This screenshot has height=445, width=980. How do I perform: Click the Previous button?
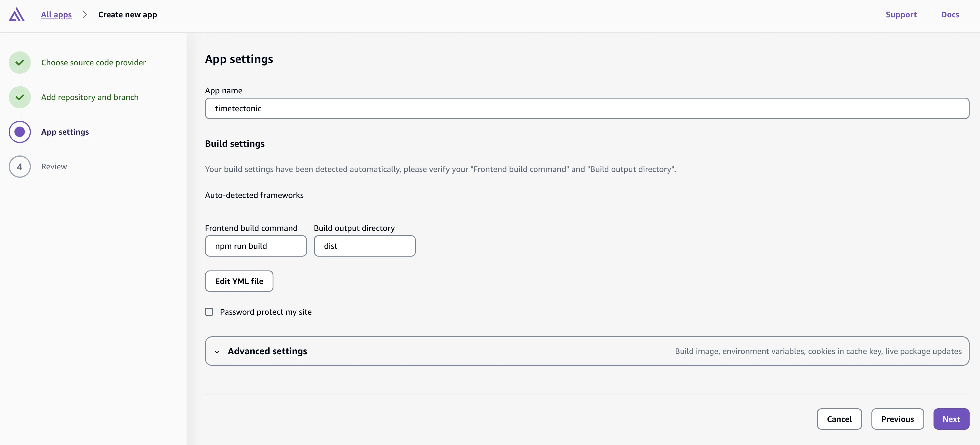click(x=897, y=419)
